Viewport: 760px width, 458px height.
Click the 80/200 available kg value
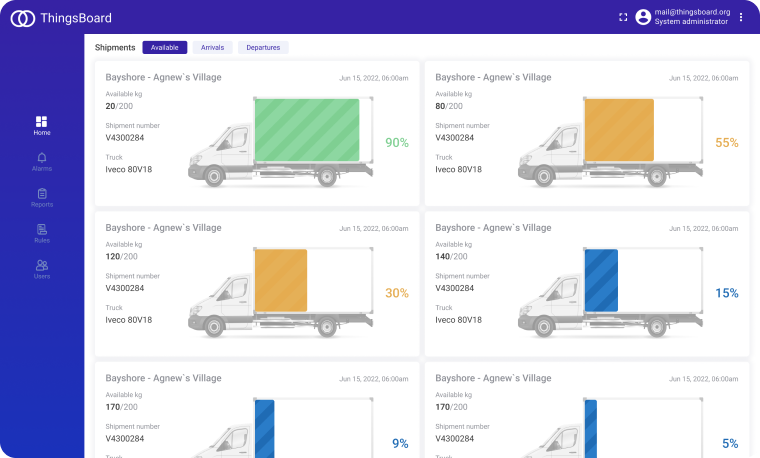pos(449,106)
